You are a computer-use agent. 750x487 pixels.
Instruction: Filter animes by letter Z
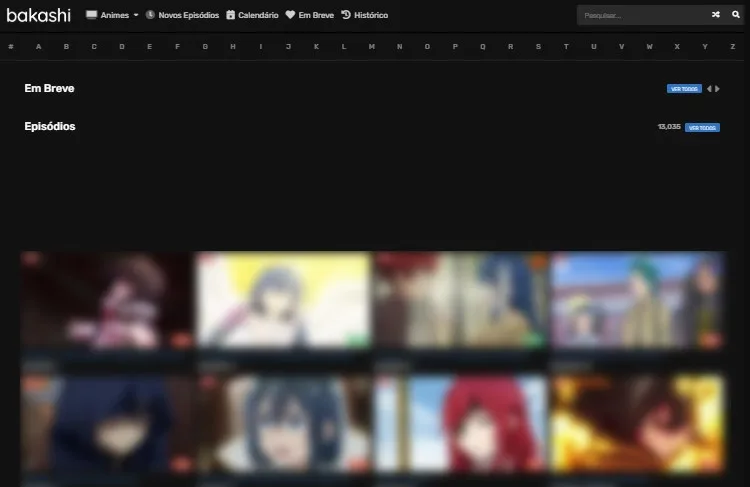coord(732,46)
